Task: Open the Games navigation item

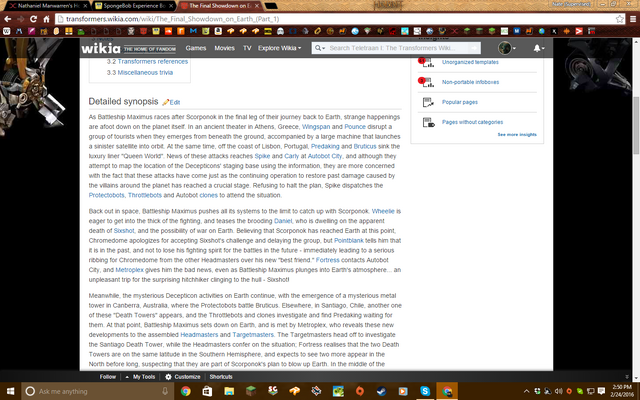Action: tap(196, 48)
